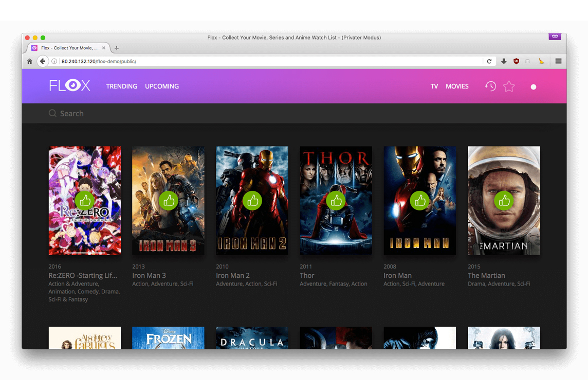
Task: Open The Martian title link
Action: (x=486, y=275)
